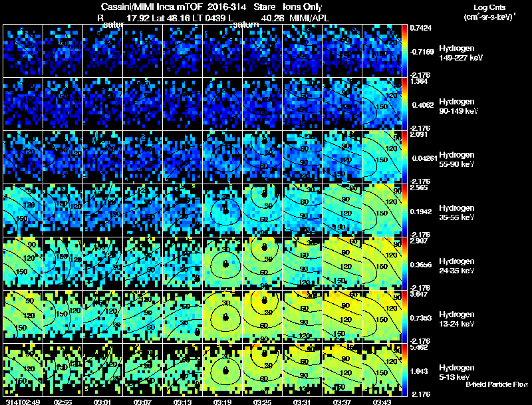Select the 5-13 keV panel in the 03:43 column
Screen dimensions: 532x405
(x=382, y=370)
